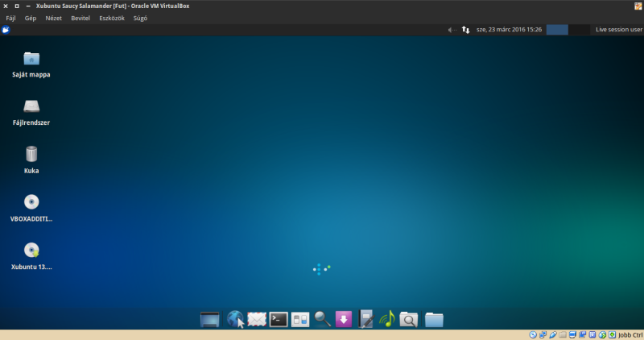
Task: Open the Xfce Whisker applications menu
Action: (6, 30)
